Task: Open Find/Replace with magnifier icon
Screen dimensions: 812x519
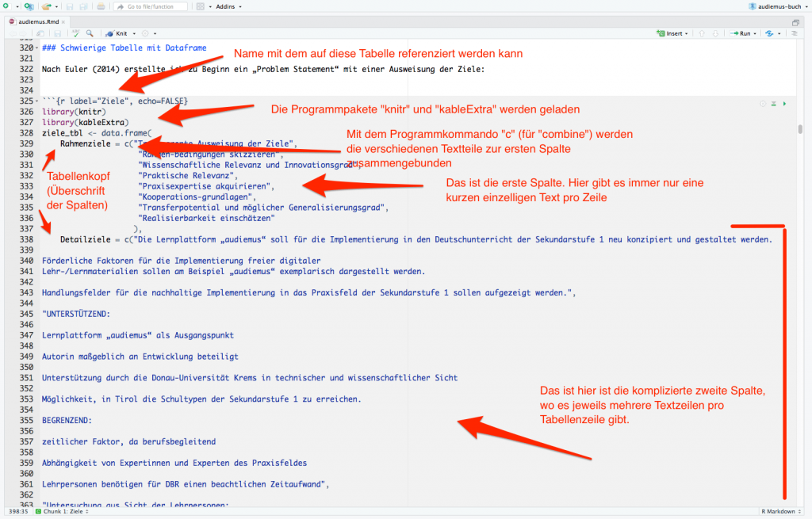Action: 90,33
